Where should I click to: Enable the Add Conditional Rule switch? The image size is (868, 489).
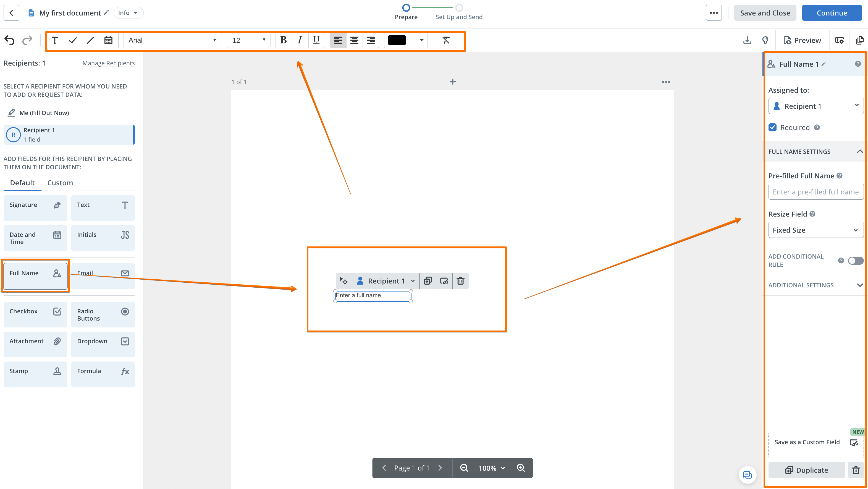[x=855, y=261]
